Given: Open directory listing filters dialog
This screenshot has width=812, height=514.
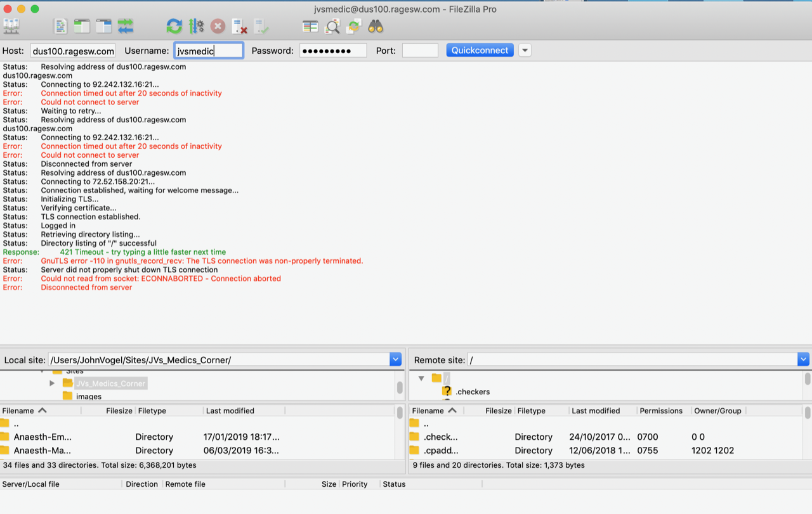Looking at the screenshot, I should click(x=310, y=26).
